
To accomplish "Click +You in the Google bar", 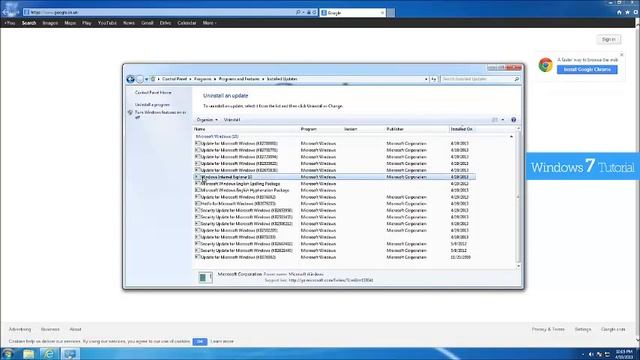I will (9, 23).
